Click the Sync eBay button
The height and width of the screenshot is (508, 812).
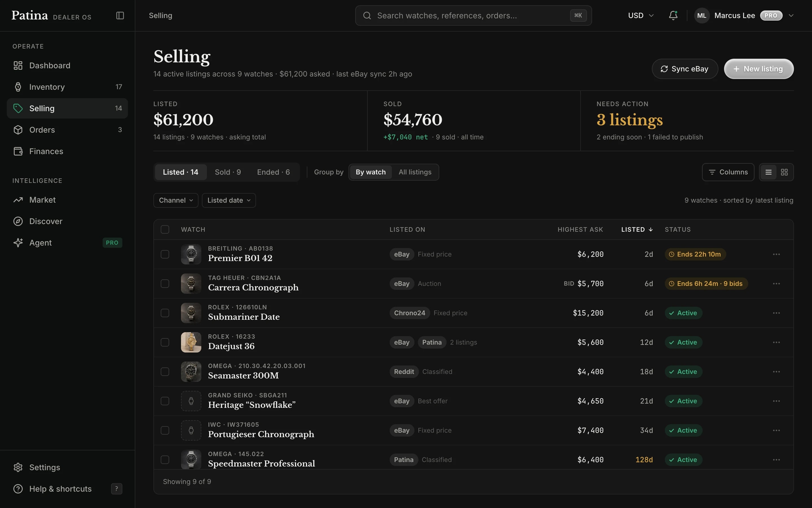click(685, 69)
